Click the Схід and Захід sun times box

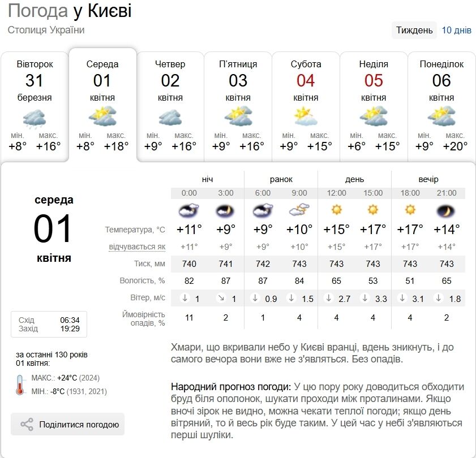[49, 324]
